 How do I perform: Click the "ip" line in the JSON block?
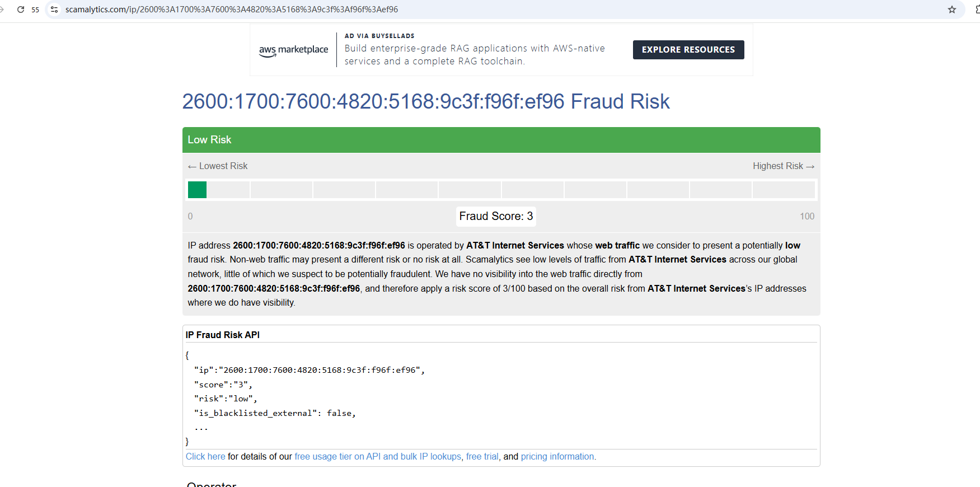(x=309, y=370)
